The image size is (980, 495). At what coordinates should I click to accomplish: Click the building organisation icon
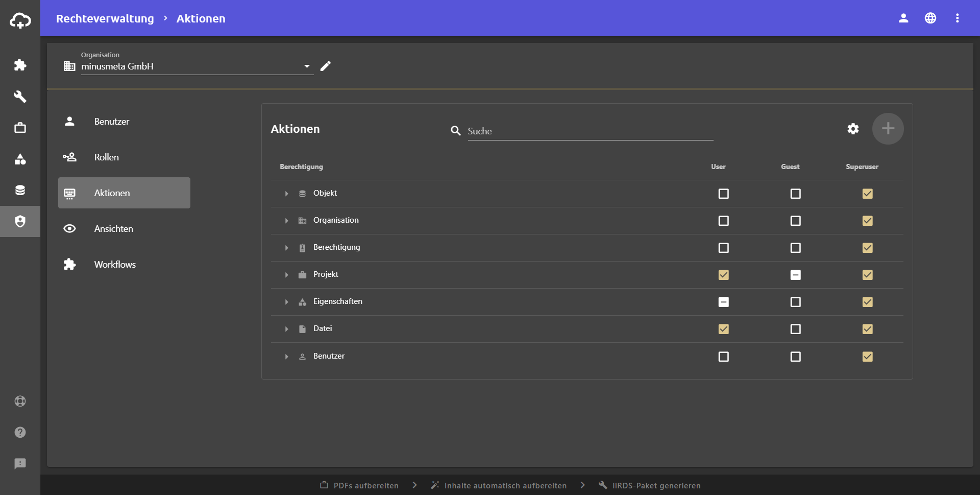tap(69, 66)
